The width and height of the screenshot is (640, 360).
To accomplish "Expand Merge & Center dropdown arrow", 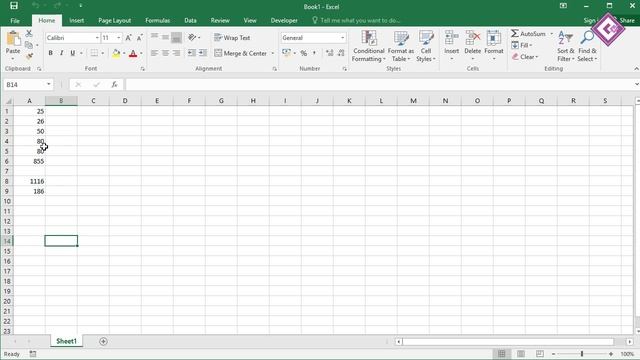I will [273, 53].
